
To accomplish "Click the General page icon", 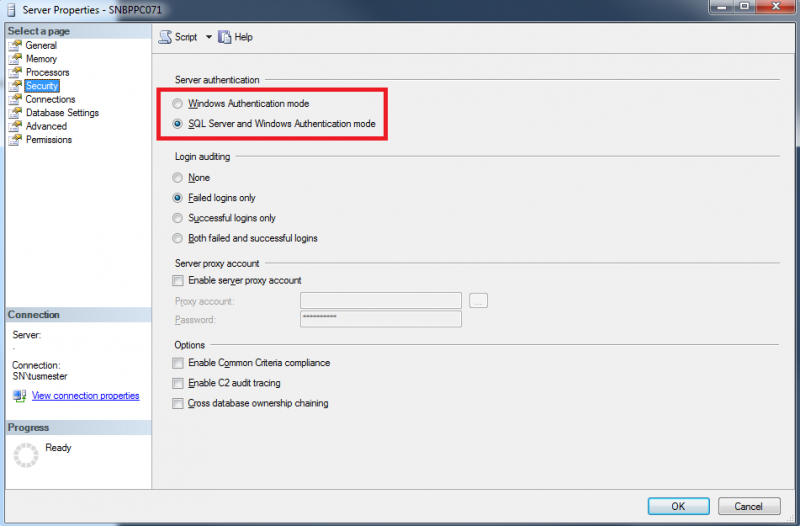I will 16,45.
